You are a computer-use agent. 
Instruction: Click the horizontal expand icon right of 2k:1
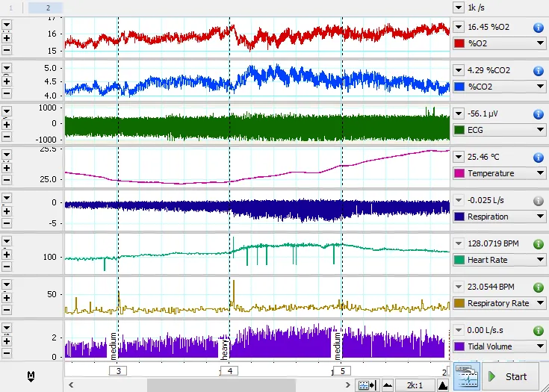coord(443,385)
